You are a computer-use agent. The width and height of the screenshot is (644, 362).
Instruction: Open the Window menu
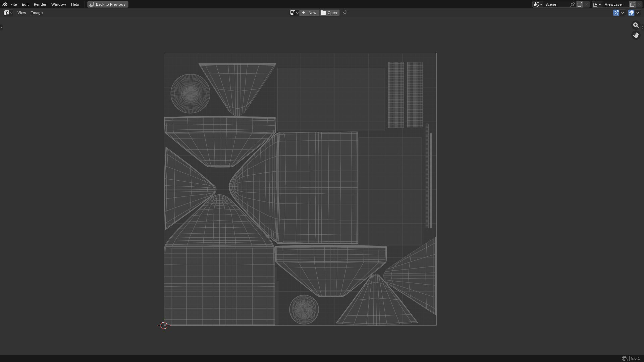[58, 4]
